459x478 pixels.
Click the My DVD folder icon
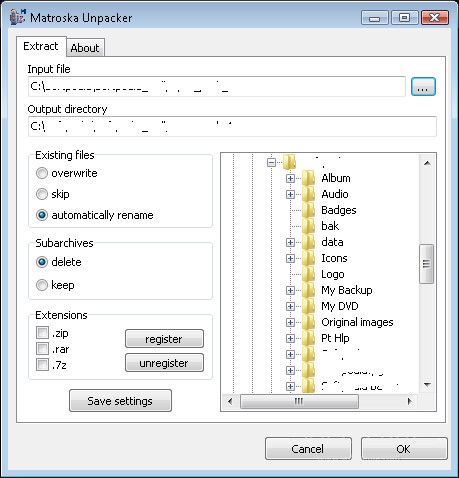coord(308,306)
